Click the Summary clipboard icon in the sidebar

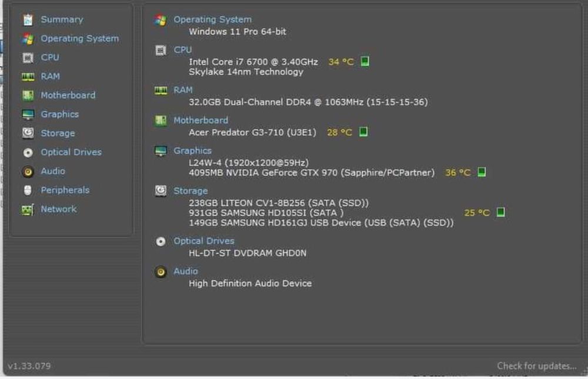point(28,20)
